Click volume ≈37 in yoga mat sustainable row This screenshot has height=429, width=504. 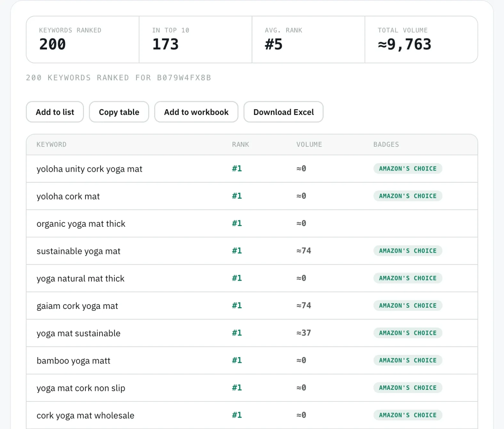coord(304,333)
